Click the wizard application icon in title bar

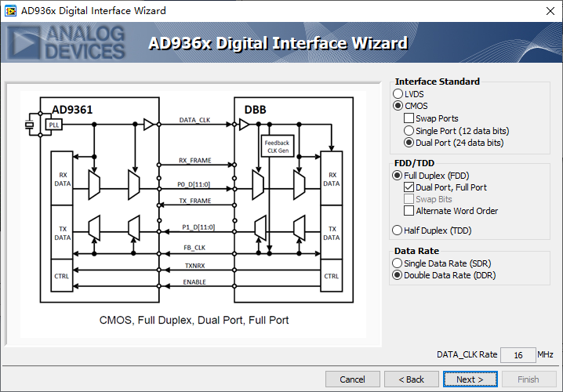coord(10,11)
